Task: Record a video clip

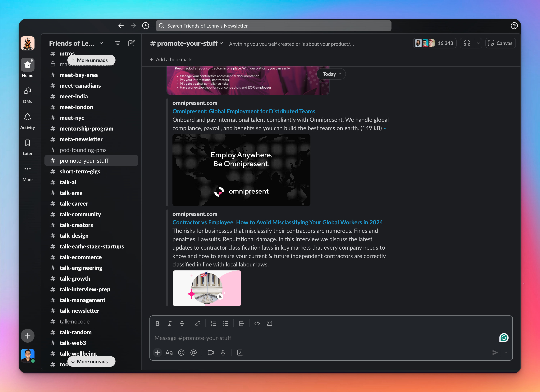Action: point(211,353)
